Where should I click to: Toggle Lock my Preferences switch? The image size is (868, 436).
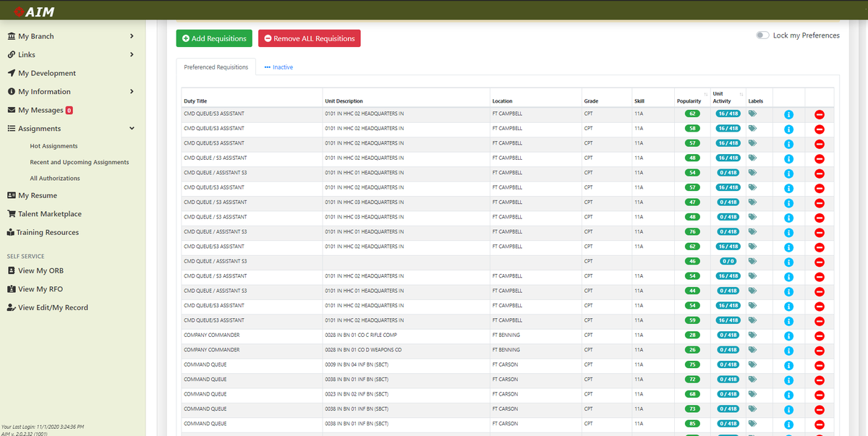pos(762,35)
